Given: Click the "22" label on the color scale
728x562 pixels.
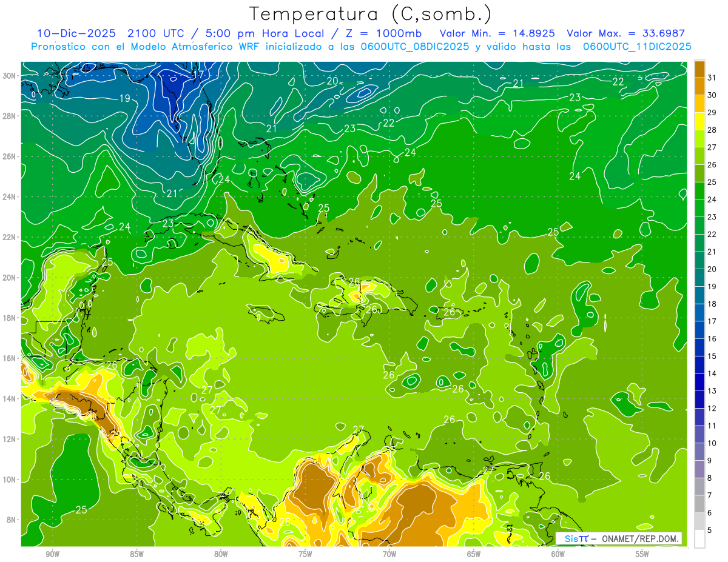Looking at the screenshot, I should pos(712,235).
